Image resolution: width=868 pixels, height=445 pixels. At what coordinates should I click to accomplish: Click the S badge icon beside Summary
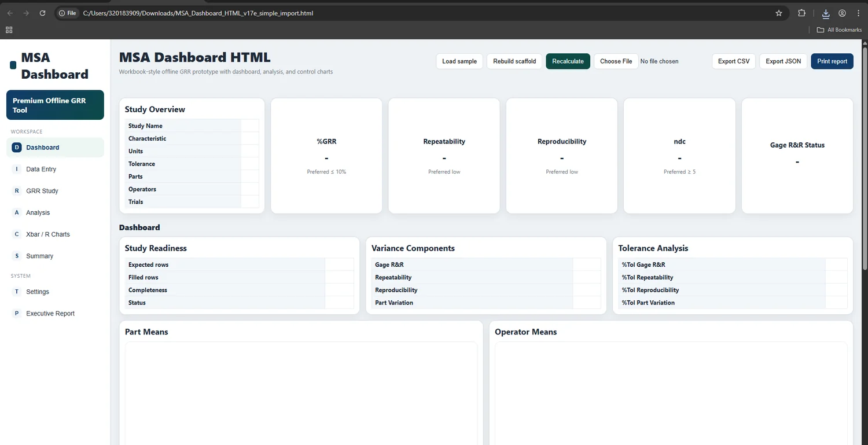tap(17, 256)
